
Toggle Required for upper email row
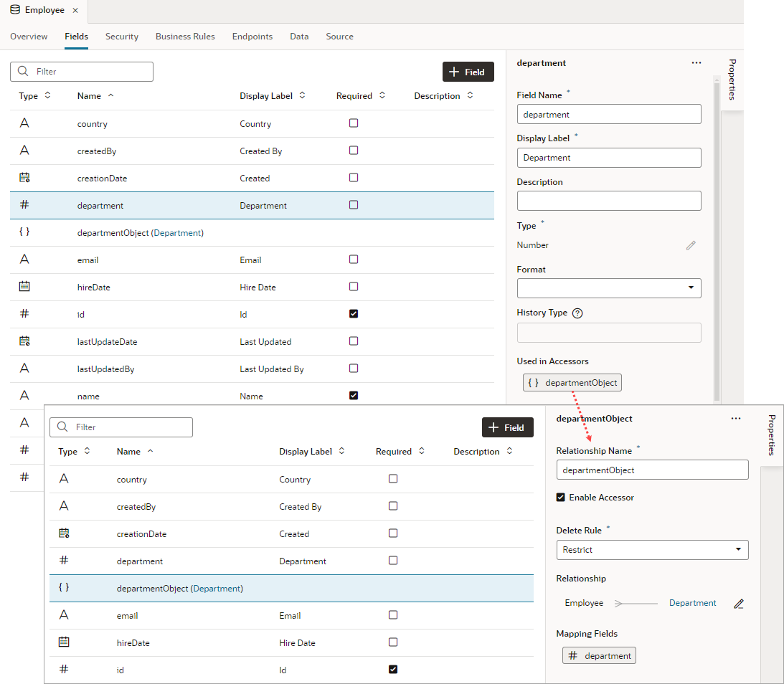click(x=354, y=260)
